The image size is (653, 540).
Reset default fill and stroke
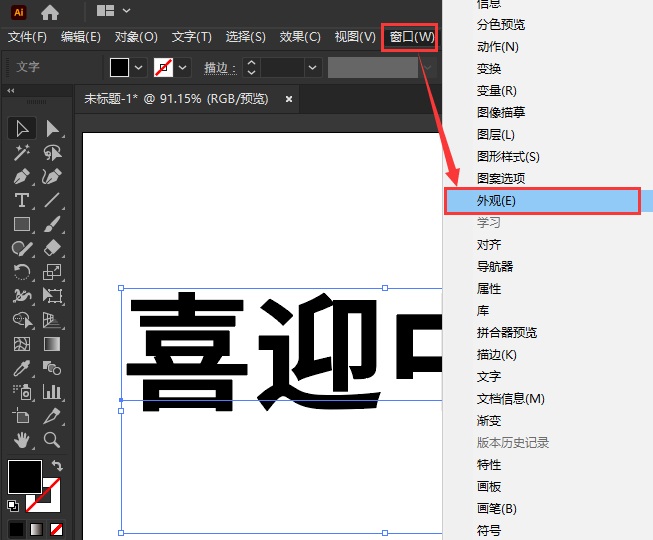(x=13, y=505)
